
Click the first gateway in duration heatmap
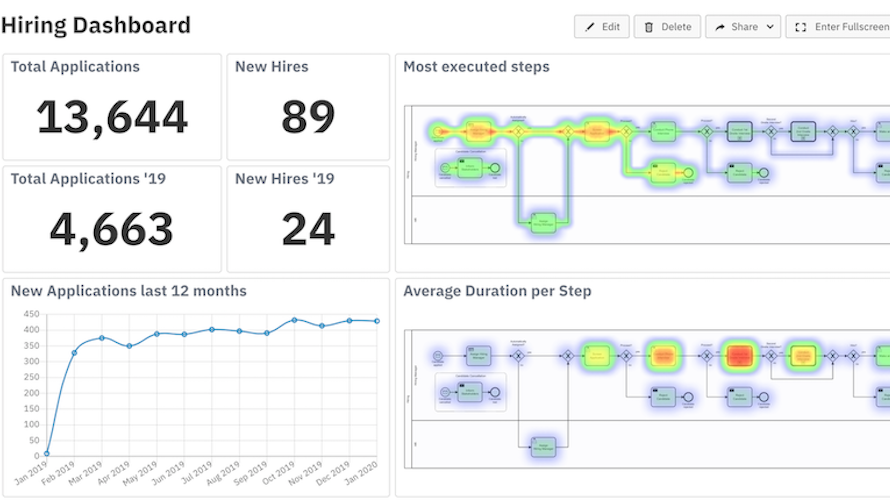518,356
